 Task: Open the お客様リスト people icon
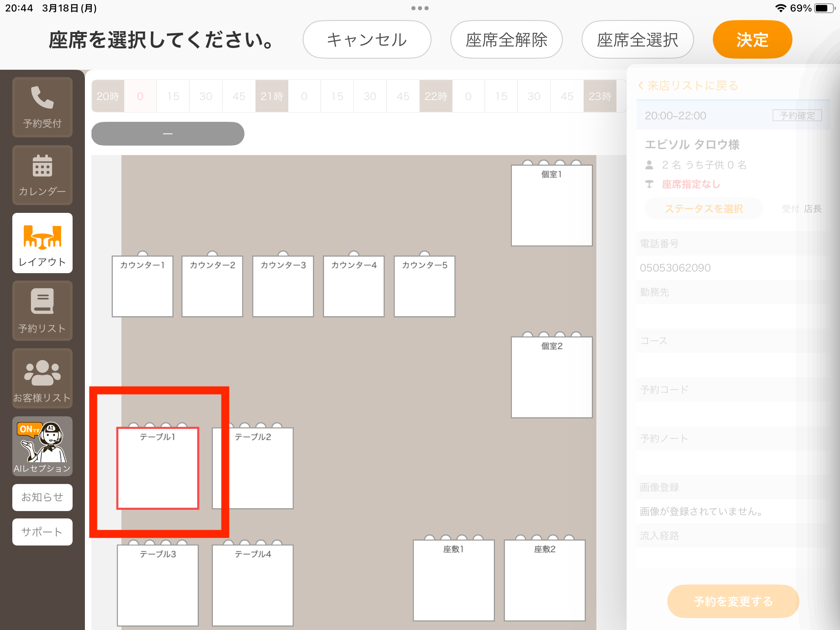click(42, 378)
